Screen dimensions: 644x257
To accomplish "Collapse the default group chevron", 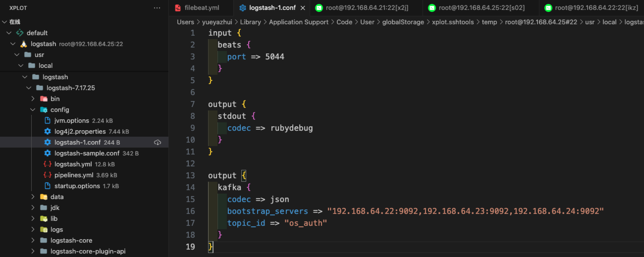I will (x=9, y=33).
